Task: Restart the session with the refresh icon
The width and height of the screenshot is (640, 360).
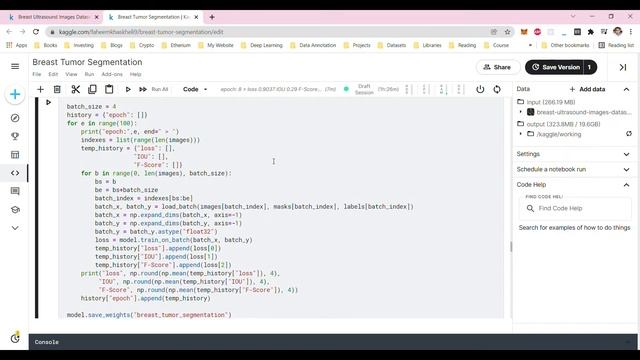Action: 497,89
